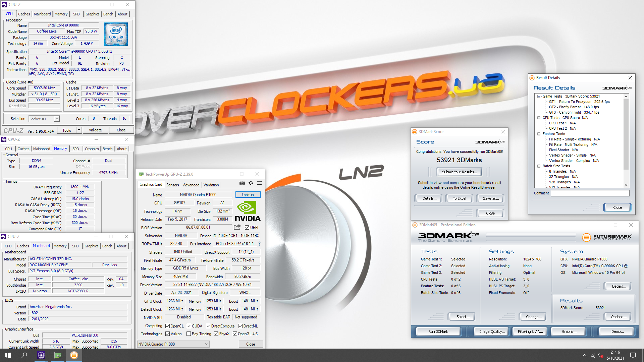Click Futuremark orange logo icon
The image size is (644, 362).
(586, 238)
